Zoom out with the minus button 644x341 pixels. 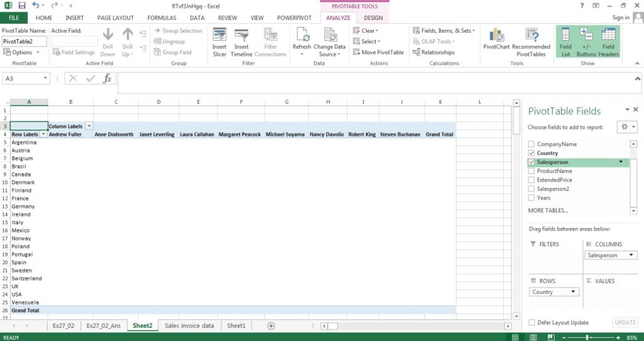click(x=564, y=337)
